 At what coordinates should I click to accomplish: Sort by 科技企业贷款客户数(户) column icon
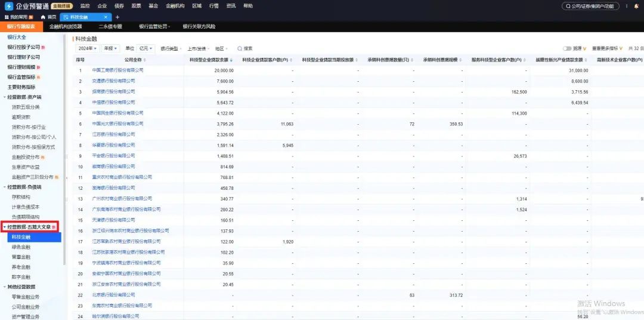point(291,60)
